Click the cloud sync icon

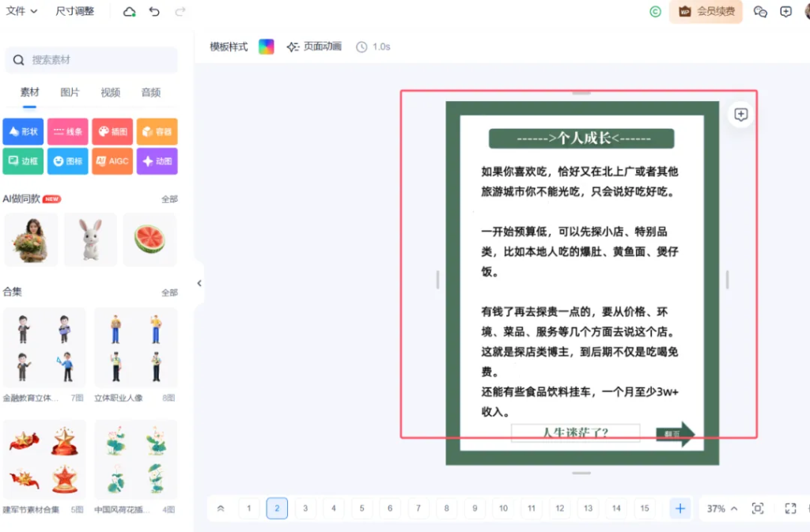pyautogui.click(x=127, y=10)
